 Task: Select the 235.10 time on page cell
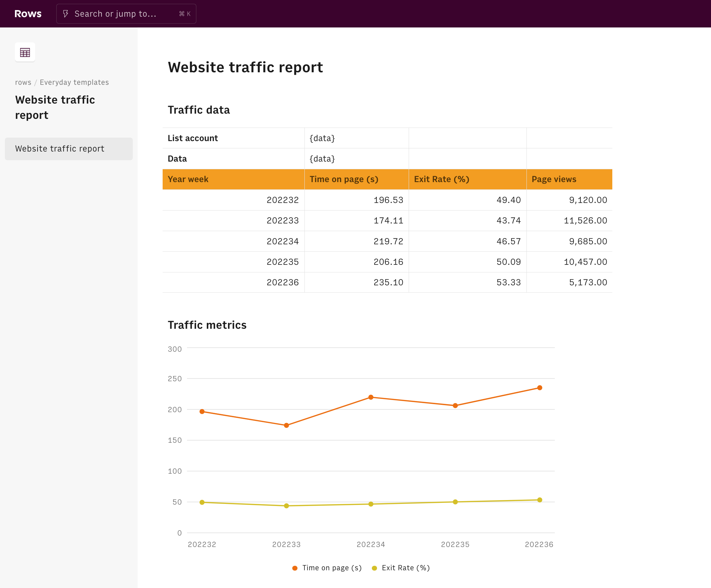tap(356, 283)
